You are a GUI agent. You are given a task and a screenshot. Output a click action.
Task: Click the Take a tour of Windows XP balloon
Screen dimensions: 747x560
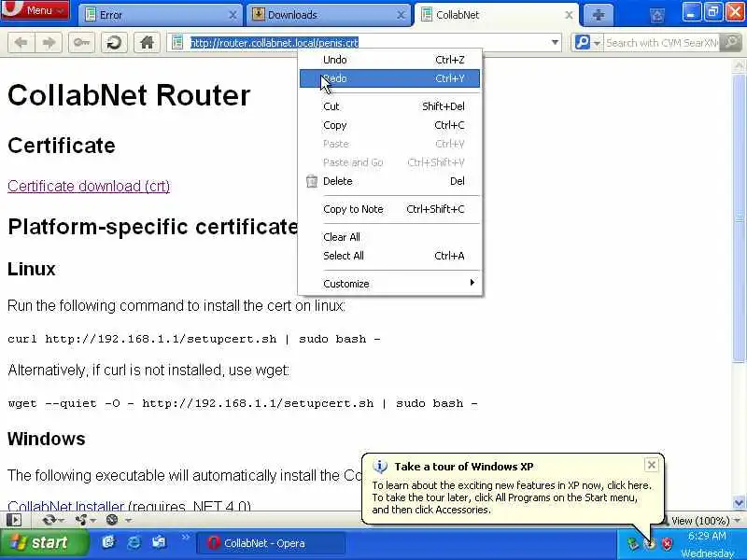pos(513,488)
